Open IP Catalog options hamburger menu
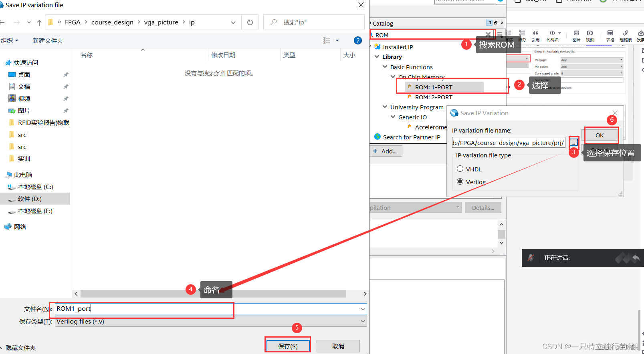The height and width of the screenshot is (354, 644). click(500, 34)
